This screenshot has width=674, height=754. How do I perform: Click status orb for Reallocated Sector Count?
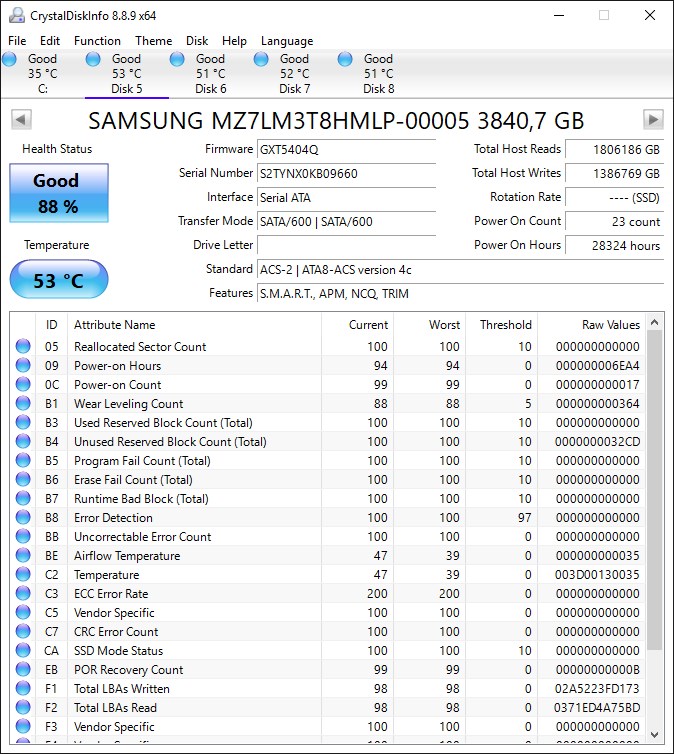point(23,346)
